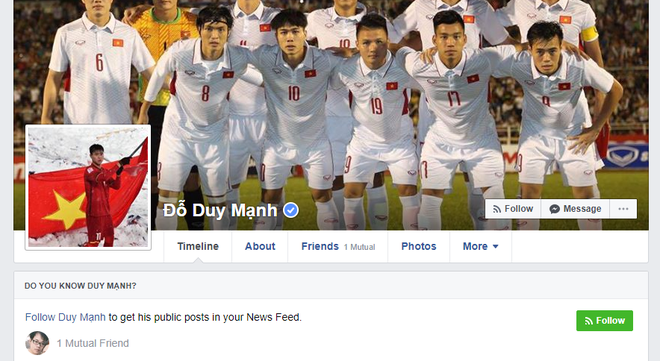Viewport: 660px width, 361px height.
Task: Expand the More dropdown
Action: [481, 247]
